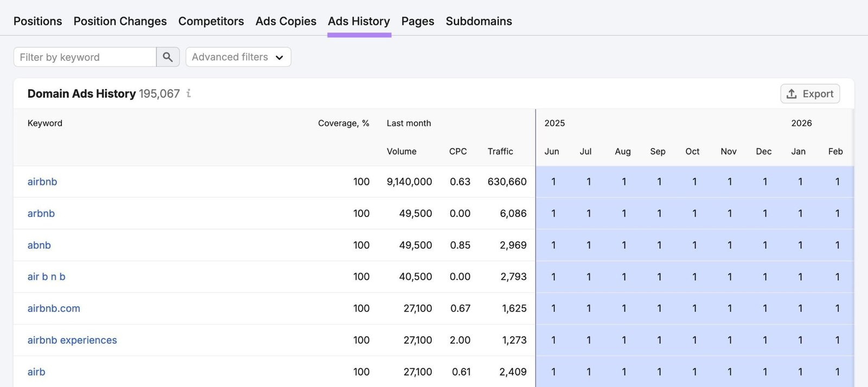Viewport: 868px width, 387px height.
Task: Open the arbnb keyword link
Action: point(41,213)
